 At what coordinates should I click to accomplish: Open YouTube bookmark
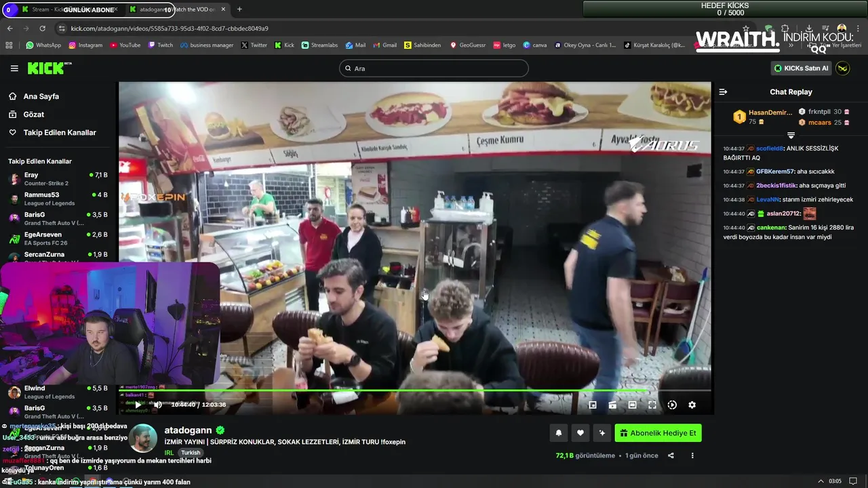[x=125, y=45]
